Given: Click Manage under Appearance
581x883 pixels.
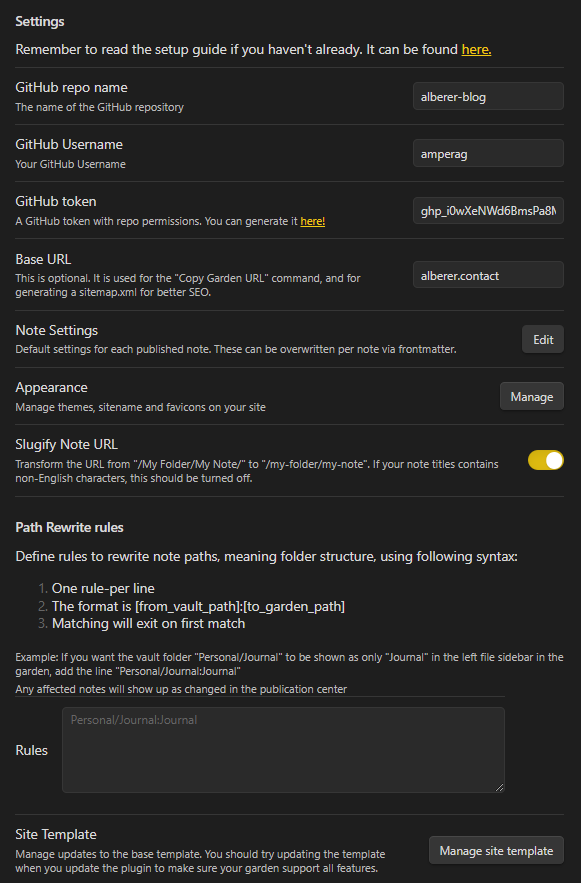Looking at the screenshot, I should click(x=531, y=396).
